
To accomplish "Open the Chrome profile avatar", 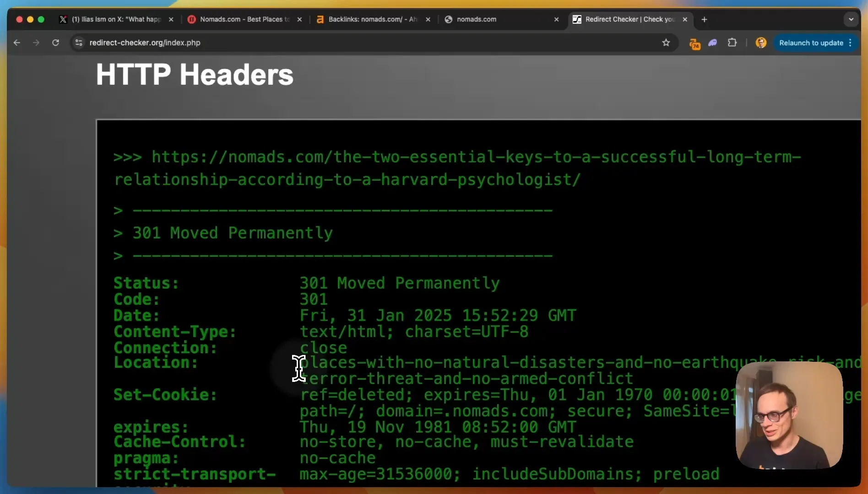I will coord(761,43).
